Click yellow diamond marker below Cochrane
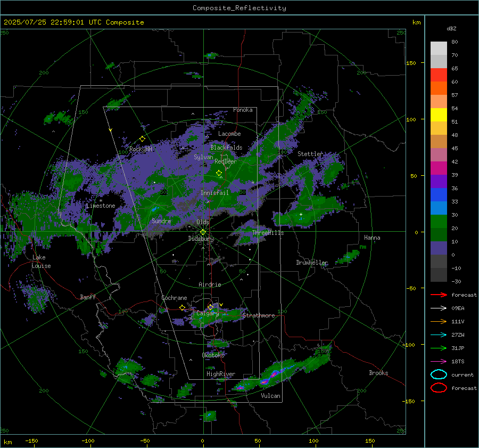The height and width of the screenshot is (448, 479). tap(183, 308)
